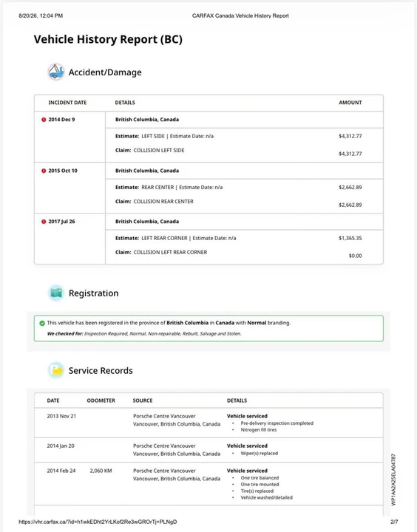Select the $4,312.77 estimate amount
This screenshot has width=417, height=532.
(x=350, y=136)
